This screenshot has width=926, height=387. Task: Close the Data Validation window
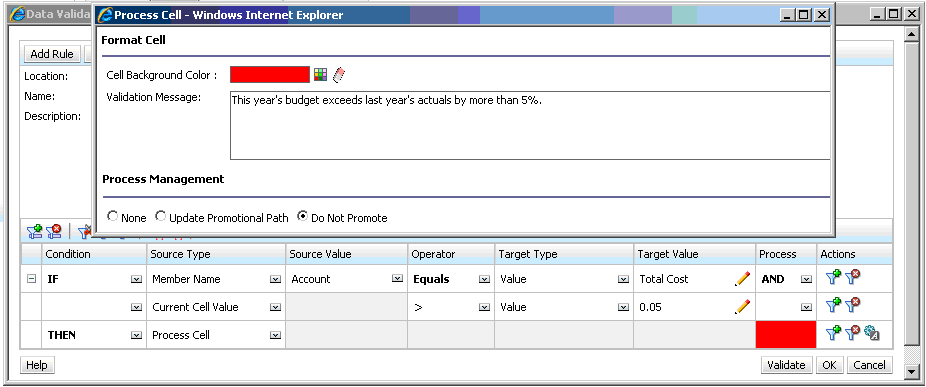pyautogui.click(x=911, y=15)
